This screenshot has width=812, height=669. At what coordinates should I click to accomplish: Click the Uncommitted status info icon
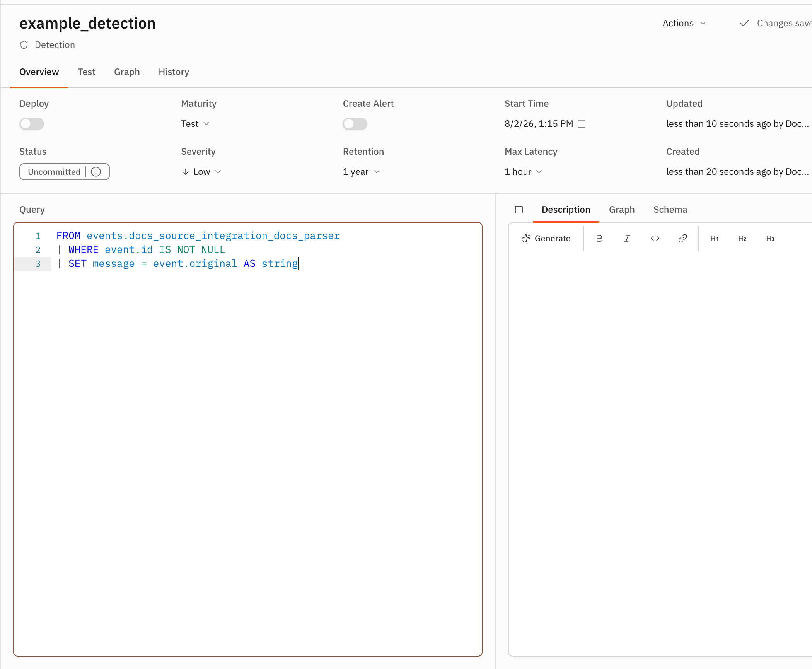click(96, 172)
